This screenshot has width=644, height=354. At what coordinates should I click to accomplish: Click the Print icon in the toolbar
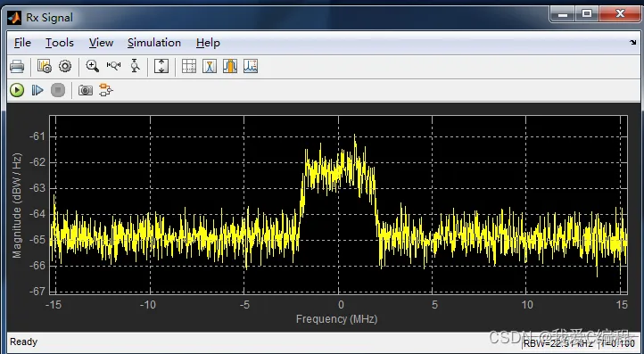17,66
